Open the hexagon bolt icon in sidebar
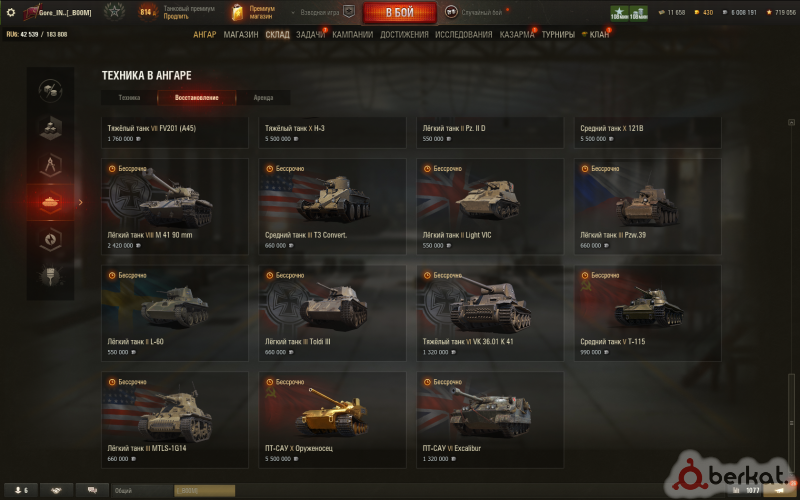800x500 pixels. pos(50,239)
